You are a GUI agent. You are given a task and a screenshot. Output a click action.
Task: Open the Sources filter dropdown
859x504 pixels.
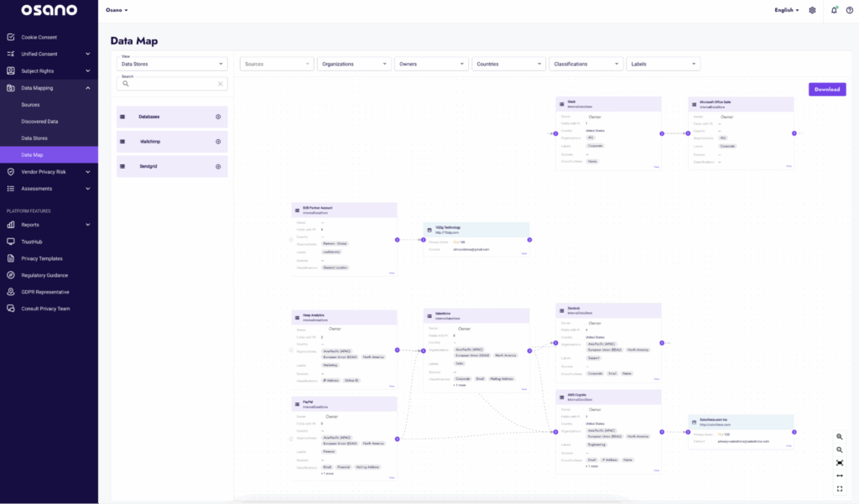pos(277,64)
